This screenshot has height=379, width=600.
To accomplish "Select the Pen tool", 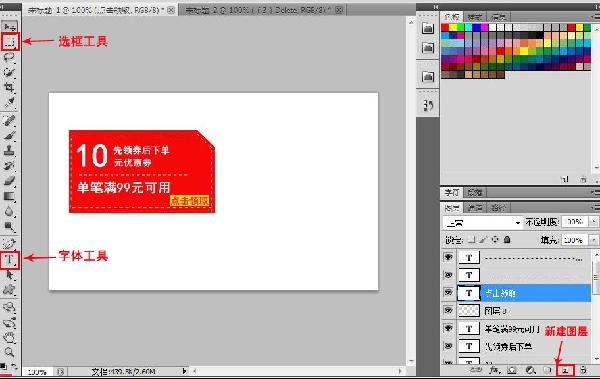I will coord(9,243).
